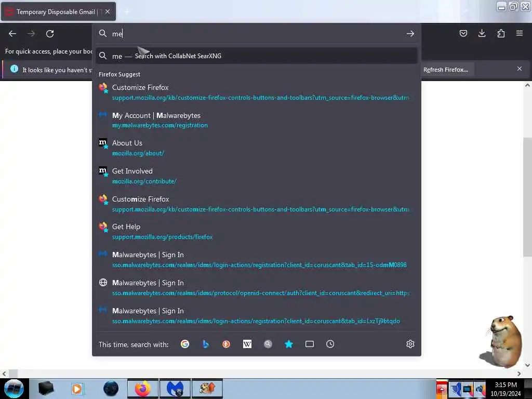Search this time with the gray magnifier engine
Image resolution: width=532 pixels, height=399 pixels.
[x=268, y=344]
